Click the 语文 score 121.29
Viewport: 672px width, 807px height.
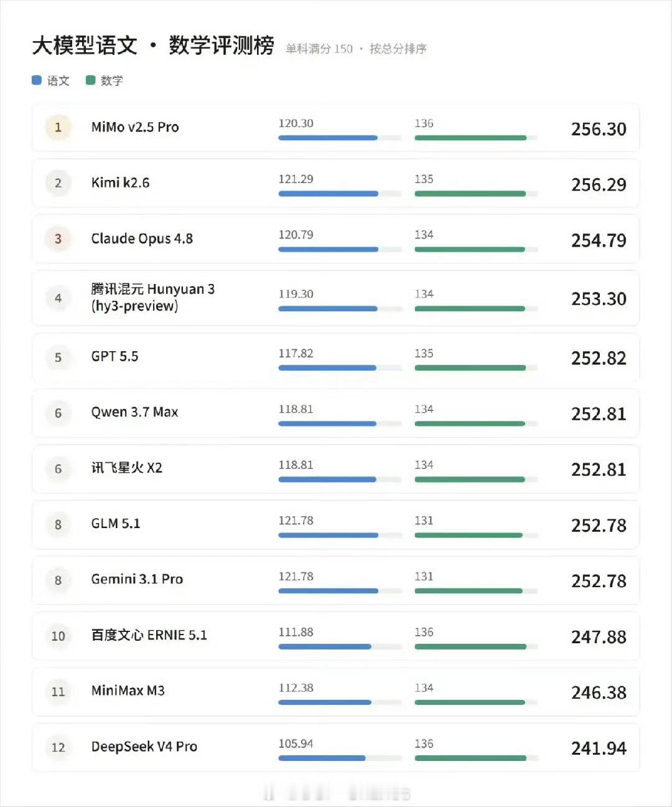[296, 179]
